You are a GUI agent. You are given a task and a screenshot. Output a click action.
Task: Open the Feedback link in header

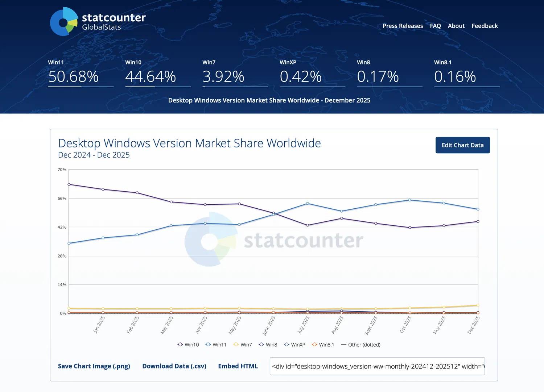click(485, 26)
